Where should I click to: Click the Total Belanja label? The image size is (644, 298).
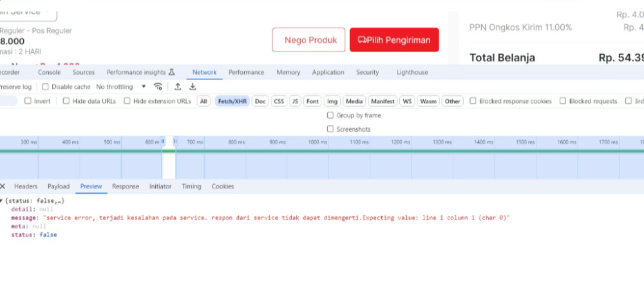[502, 57]
